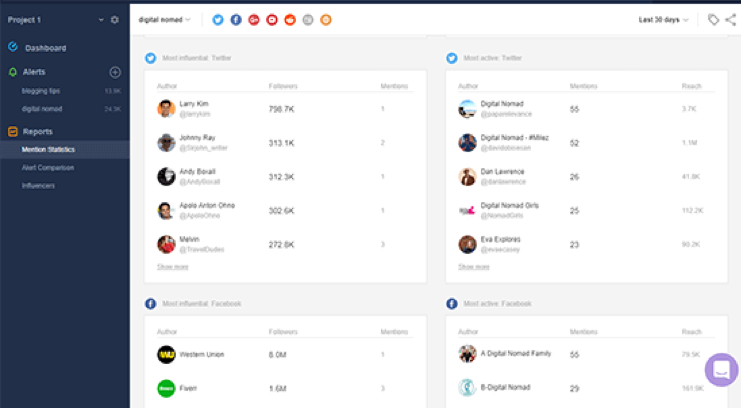The image size is (741, 408).
Task: Click the Dashboard icon in sidebar
Action: pos(13,47)
